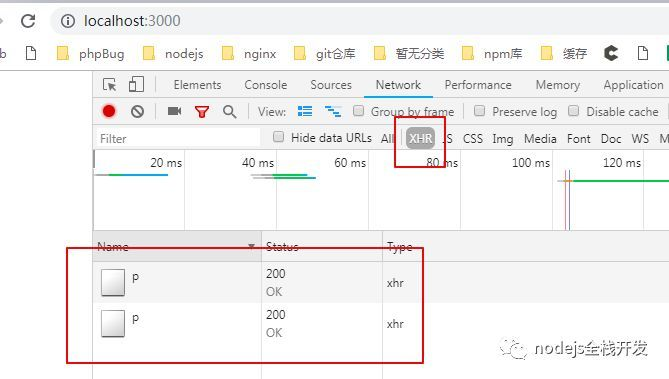Open the 缓存 bookmarks folder
This screenshot has width=669, height=379.
point(564,54)
